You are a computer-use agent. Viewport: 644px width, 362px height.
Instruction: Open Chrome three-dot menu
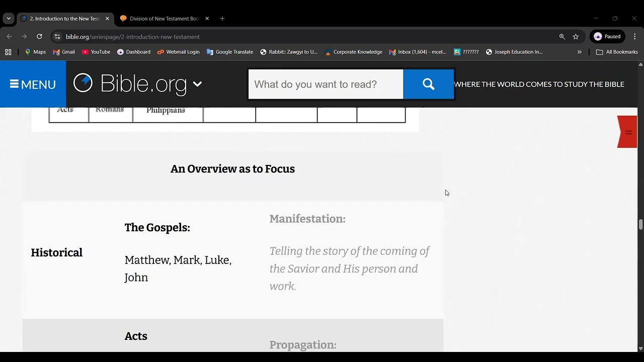point(634,36)
